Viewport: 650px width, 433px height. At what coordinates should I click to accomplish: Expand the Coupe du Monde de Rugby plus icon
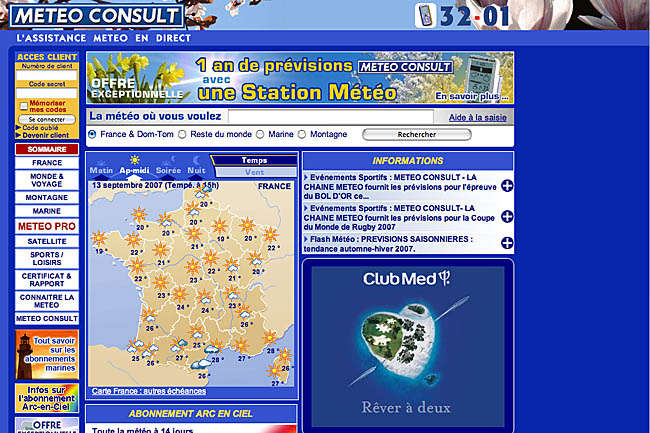507,216
